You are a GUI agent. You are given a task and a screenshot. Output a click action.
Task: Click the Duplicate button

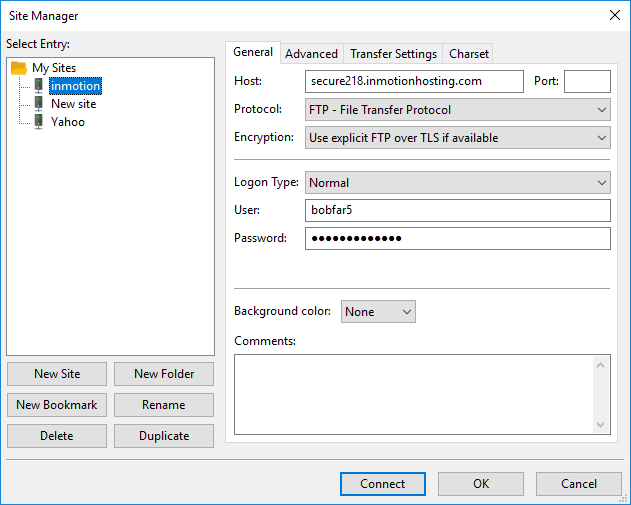(x=163, y=436)
